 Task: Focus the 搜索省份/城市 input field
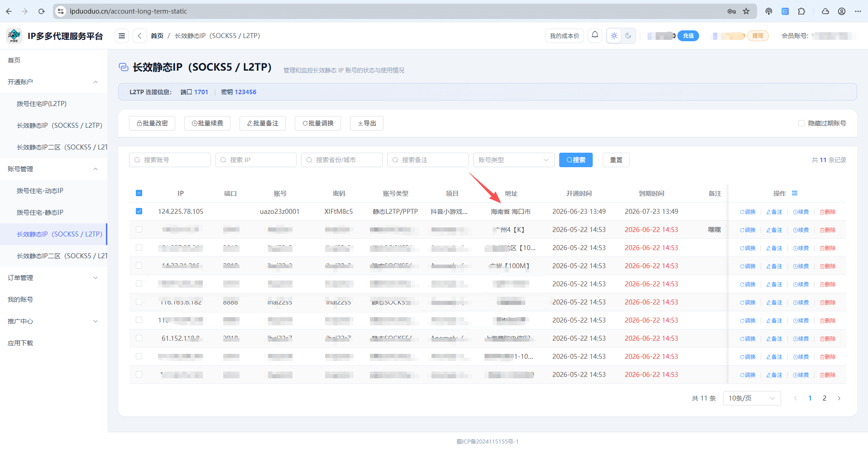click(342, 160)
